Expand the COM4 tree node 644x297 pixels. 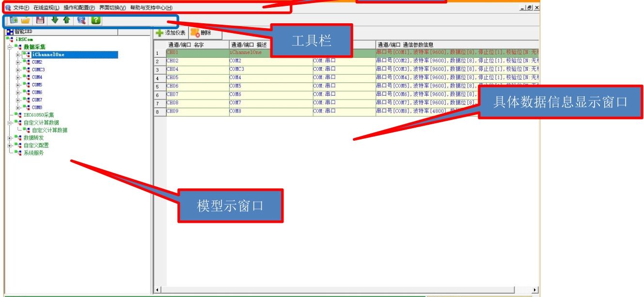click(x=18, y=77)
